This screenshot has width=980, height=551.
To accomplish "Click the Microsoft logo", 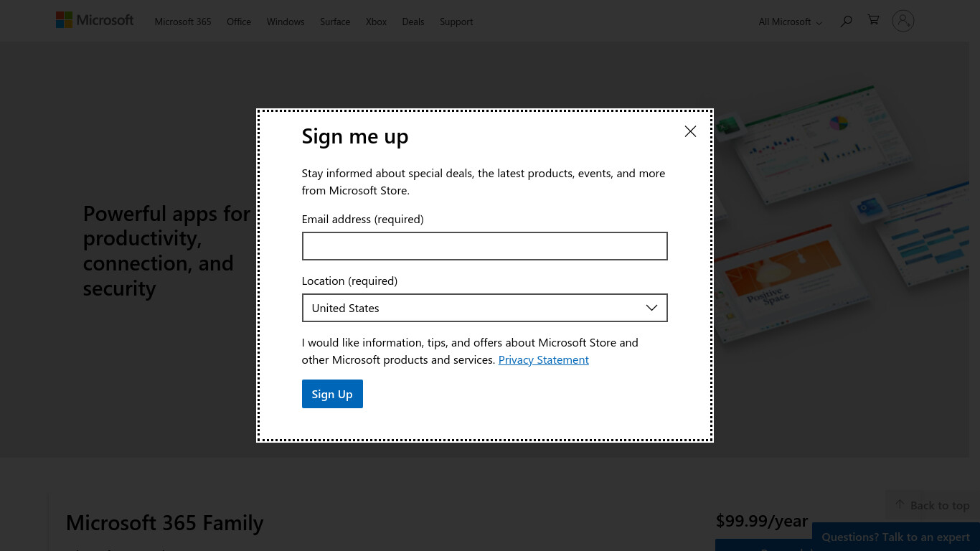I will click(x=95, y=21).
